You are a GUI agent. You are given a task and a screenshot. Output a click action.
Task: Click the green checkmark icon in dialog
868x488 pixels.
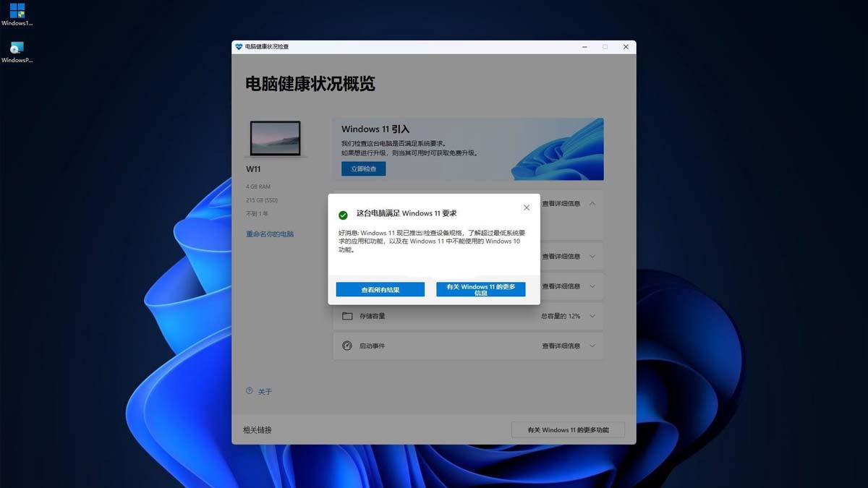point(343,215)
